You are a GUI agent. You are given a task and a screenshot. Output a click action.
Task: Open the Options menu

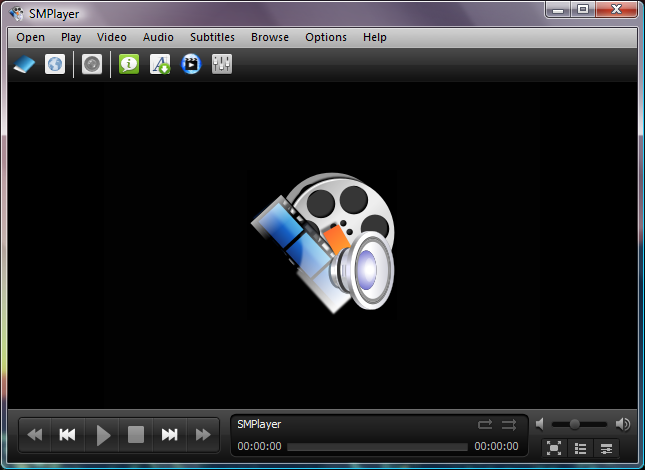[326, 37]
